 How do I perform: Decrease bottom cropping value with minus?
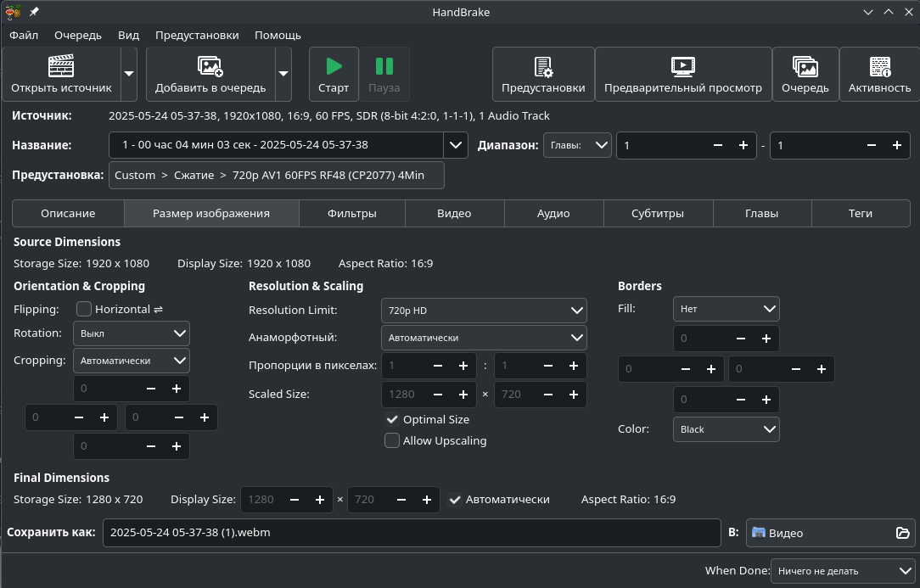[151, 446]
